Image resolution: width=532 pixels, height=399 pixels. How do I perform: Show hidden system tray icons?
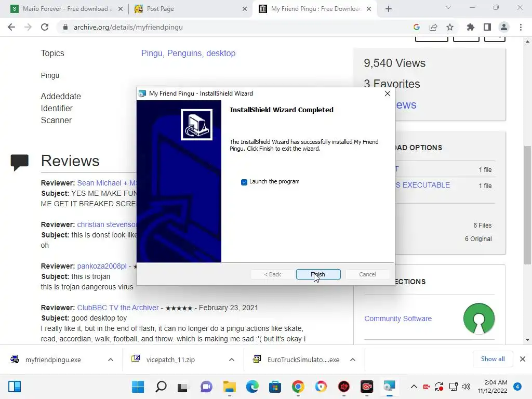[414, 387]
